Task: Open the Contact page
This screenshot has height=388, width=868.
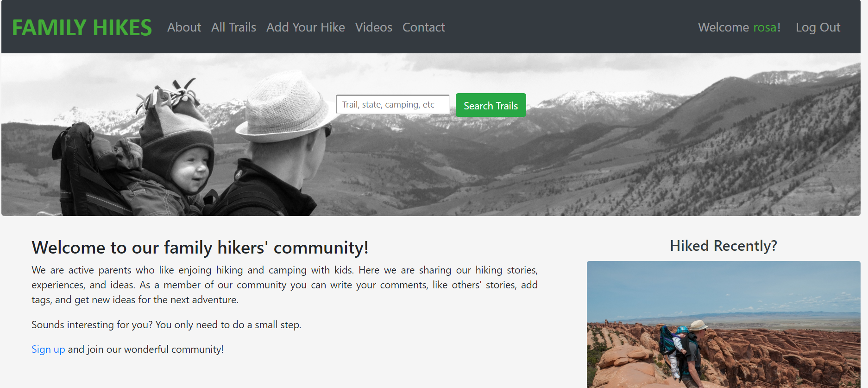Action: click(x=424, y=27)
